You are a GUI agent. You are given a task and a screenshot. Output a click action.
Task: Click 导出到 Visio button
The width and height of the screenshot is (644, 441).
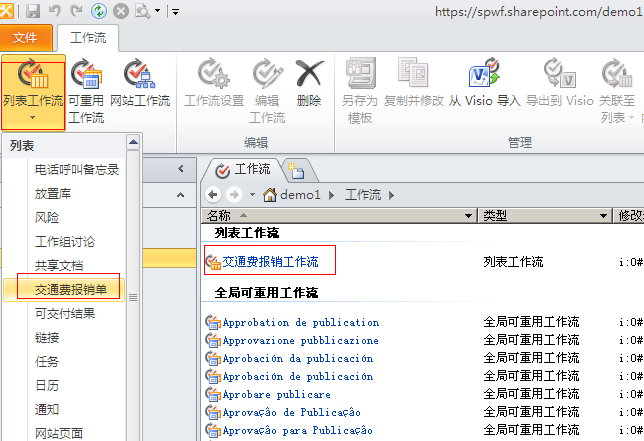(560, 84)
